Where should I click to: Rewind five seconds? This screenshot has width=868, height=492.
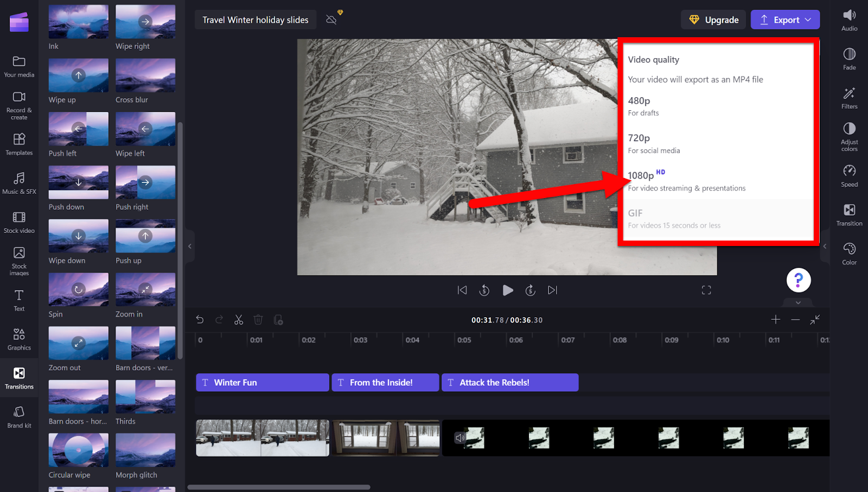(x=484, y=291)
